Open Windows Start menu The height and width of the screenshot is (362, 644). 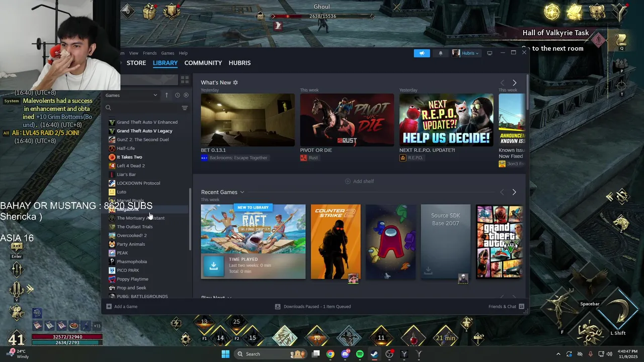coord(225,354)
